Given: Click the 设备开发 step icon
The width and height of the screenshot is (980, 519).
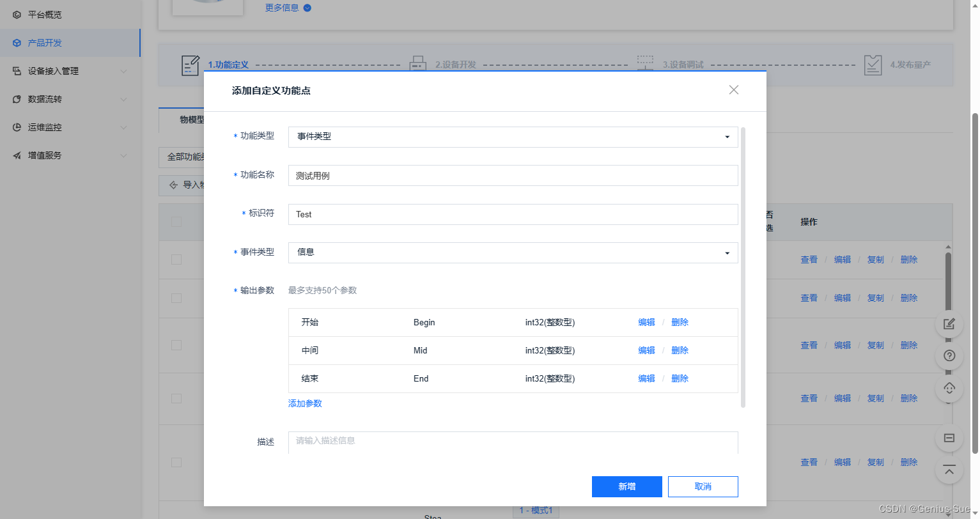Looking at the screenshot, I should point(418,63).
